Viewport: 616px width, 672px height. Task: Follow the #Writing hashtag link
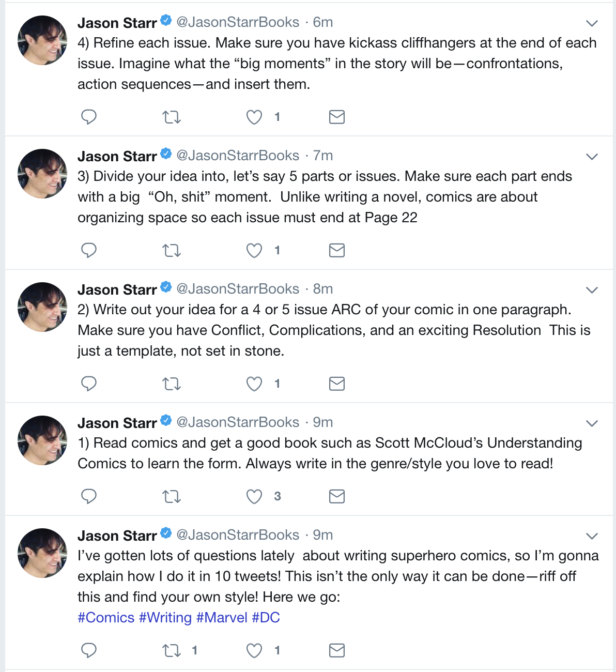(x=165, y=618)
